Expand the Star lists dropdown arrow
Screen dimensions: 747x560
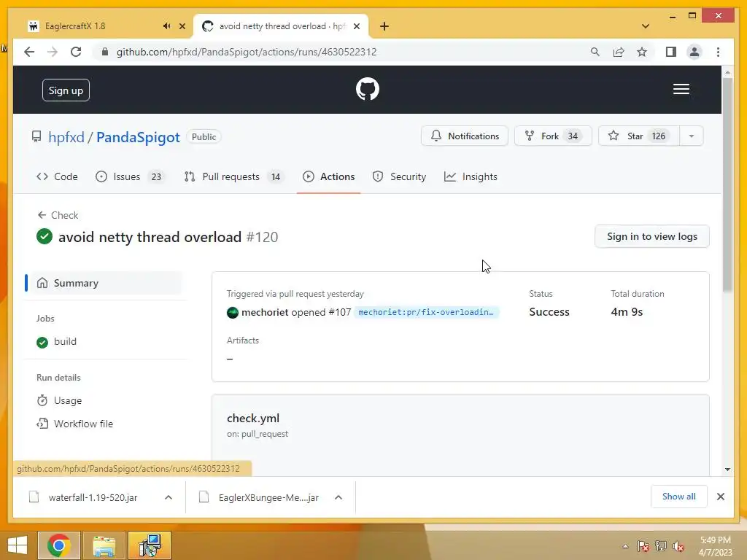692,136
